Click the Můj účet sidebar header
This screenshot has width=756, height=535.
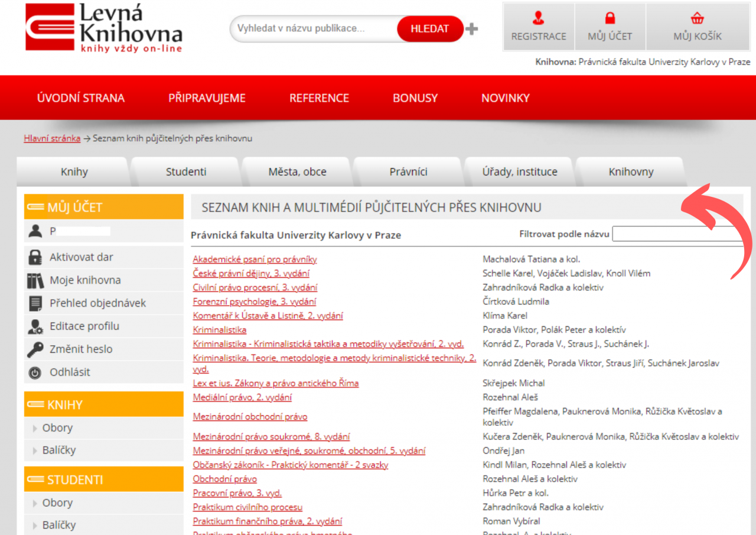click(x=104, y=207)
